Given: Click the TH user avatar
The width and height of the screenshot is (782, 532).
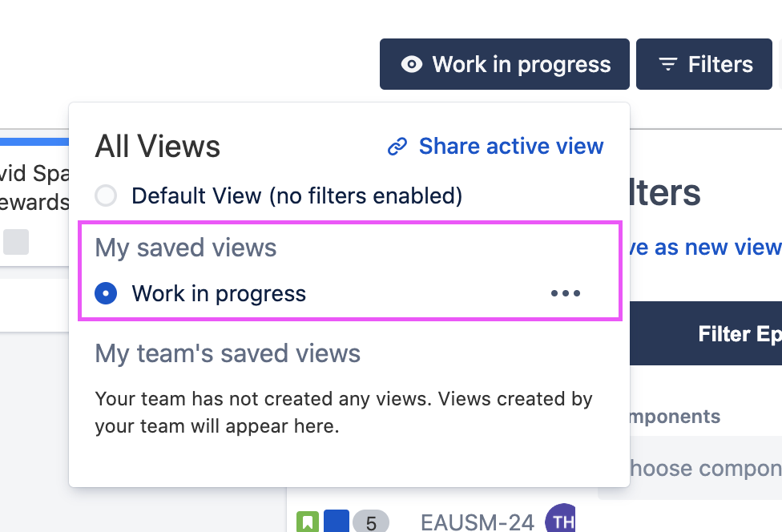Looking at the screenshot, I should coord(561,521).
